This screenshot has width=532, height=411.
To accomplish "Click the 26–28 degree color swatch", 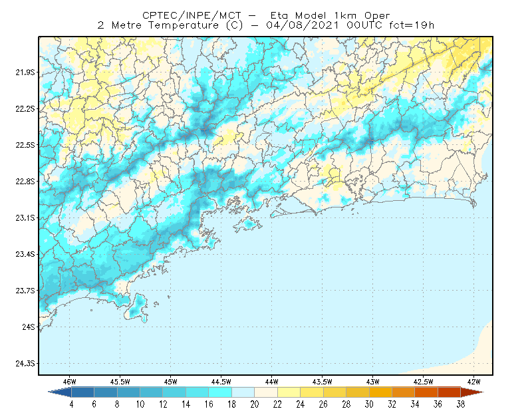I will [334, 392].
